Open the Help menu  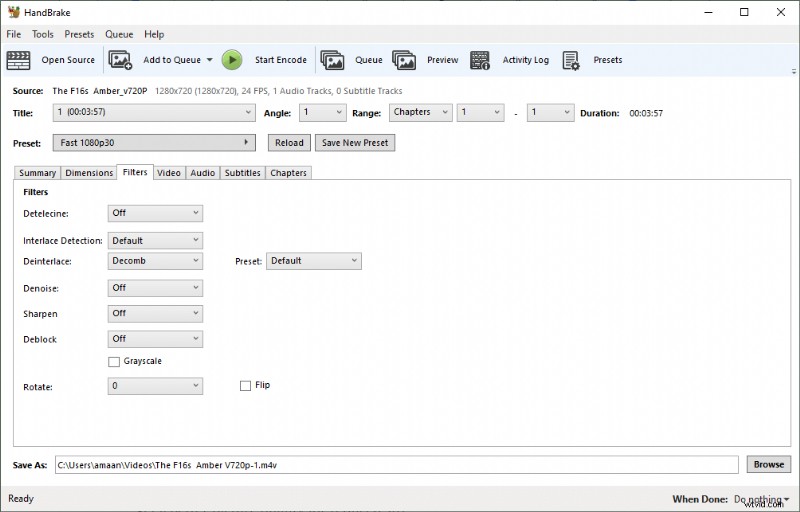pos(154,34)
